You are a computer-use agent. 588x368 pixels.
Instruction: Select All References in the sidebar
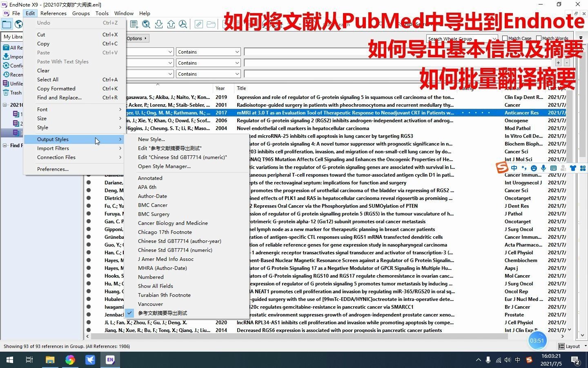coord(13,47)
